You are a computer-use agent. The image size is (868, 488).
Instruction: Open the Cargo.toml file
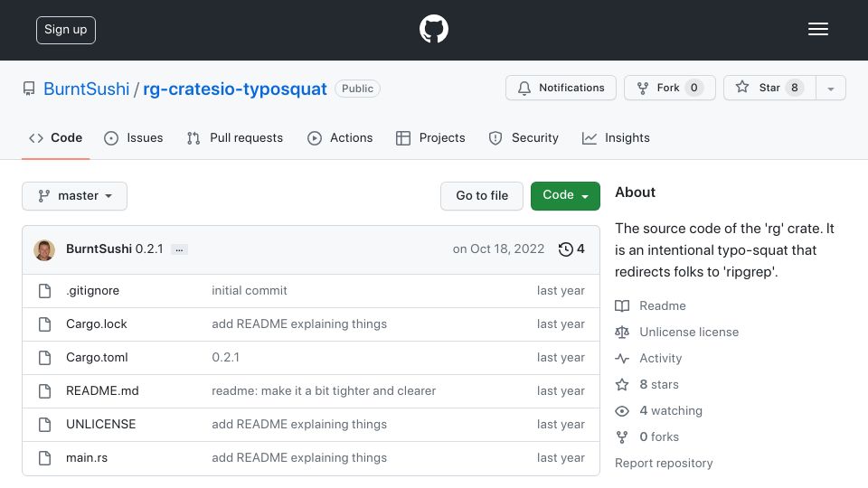pyautogui.click(x=97, y=358)
